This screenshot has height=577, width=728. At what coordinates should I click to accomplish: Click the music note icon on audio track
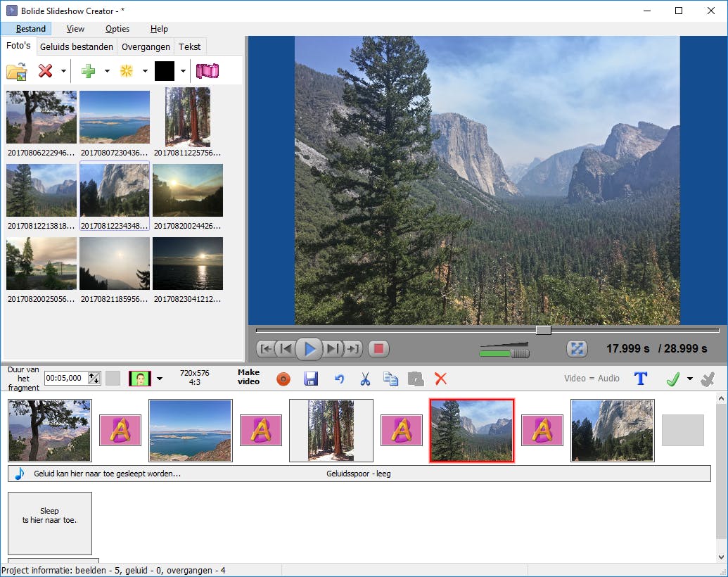click(x=20, y=474)
